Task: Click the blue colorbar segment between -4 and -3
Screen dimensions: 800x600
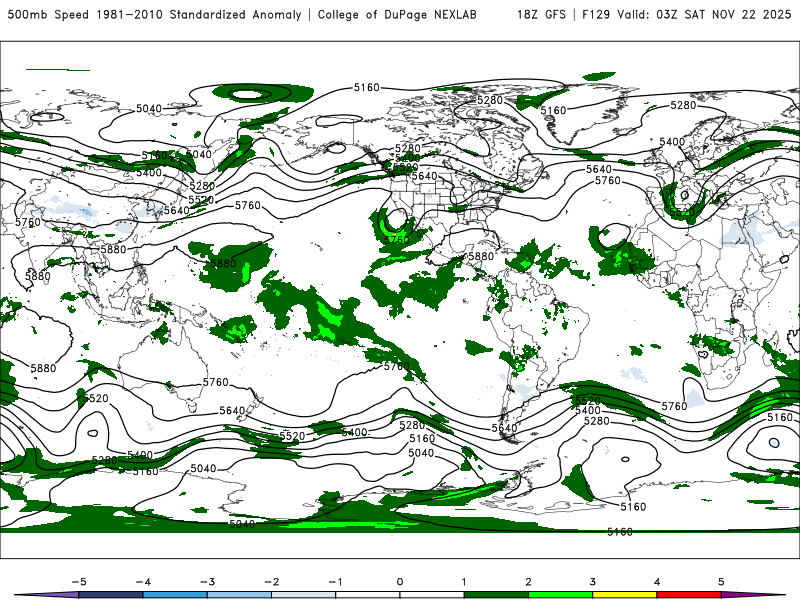Action: click(x=175, y=595)
